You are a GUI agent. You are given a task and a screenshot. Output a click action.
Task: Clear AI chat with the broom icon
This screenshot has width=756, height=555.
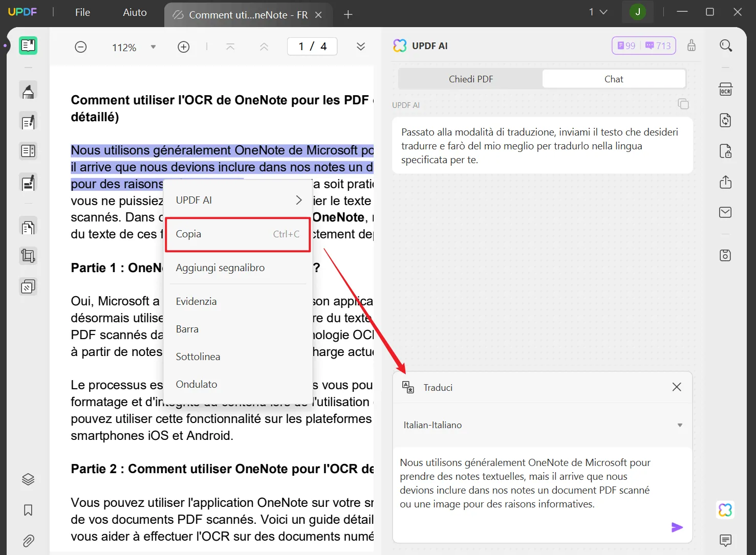pos(692,46)
